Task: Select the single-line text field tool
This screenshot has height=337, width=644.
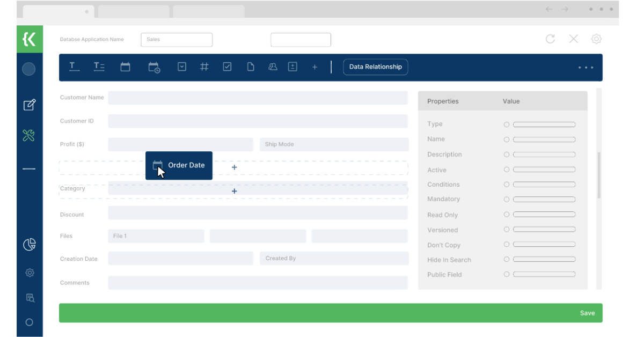Action: (x=74, y=67)
